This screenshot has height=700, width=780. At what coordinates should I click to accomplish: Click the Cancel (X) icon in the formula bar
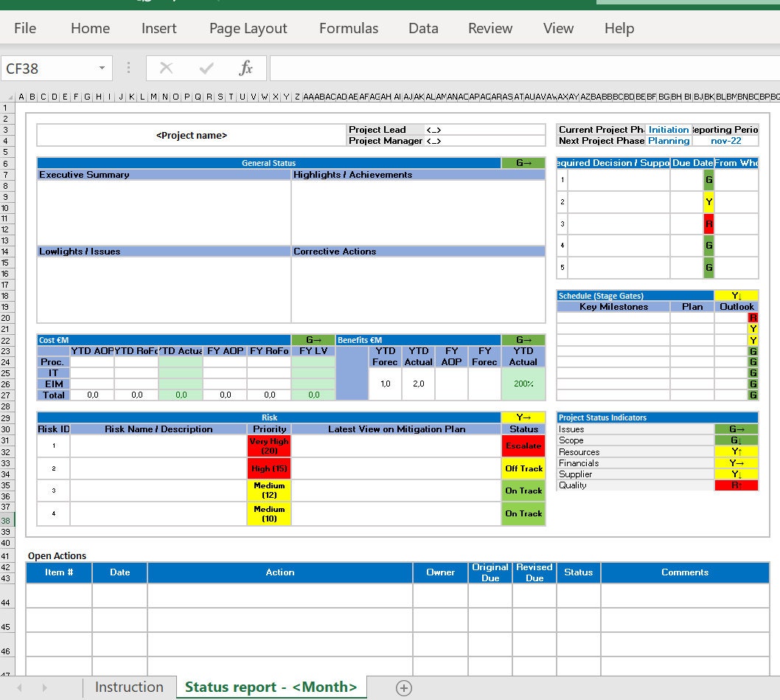(166, 67)
